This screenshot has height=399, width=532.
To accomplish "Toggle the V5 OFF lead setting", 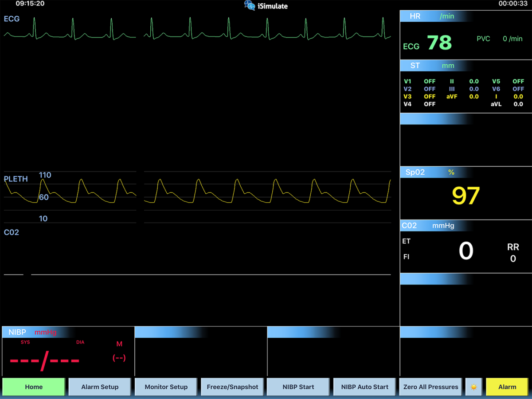I will click(508, 82).
